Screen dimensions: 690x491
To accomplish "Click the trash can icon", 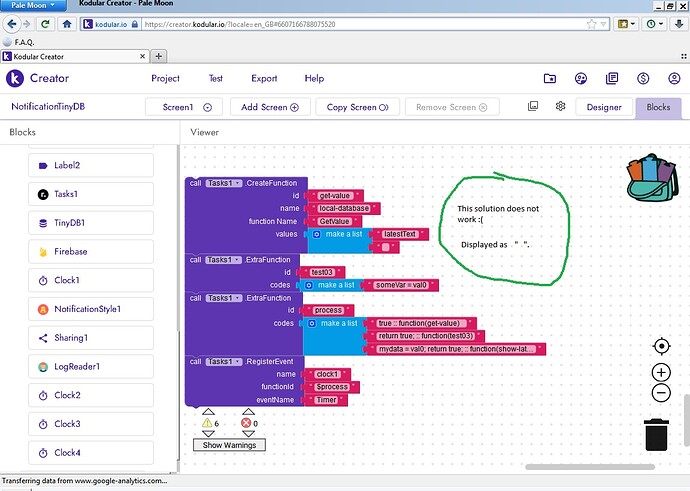I will (656, 435).
